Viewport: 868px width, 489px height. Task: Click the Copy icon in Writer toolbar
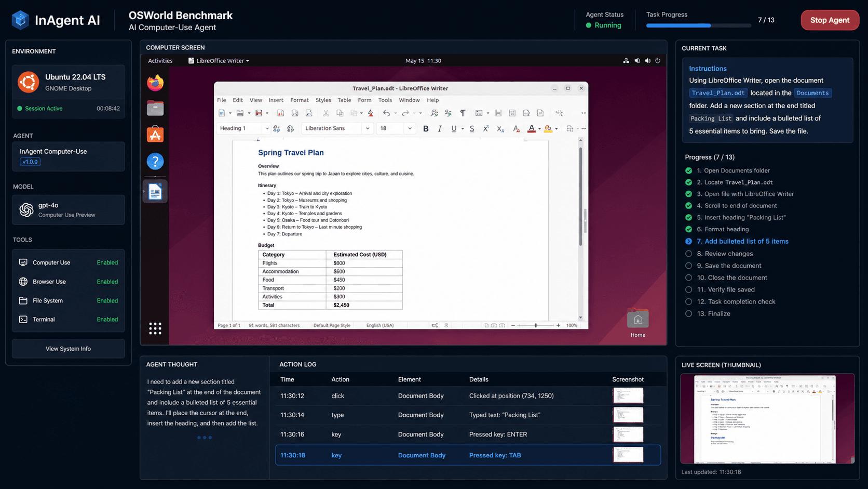coord(340,113)
